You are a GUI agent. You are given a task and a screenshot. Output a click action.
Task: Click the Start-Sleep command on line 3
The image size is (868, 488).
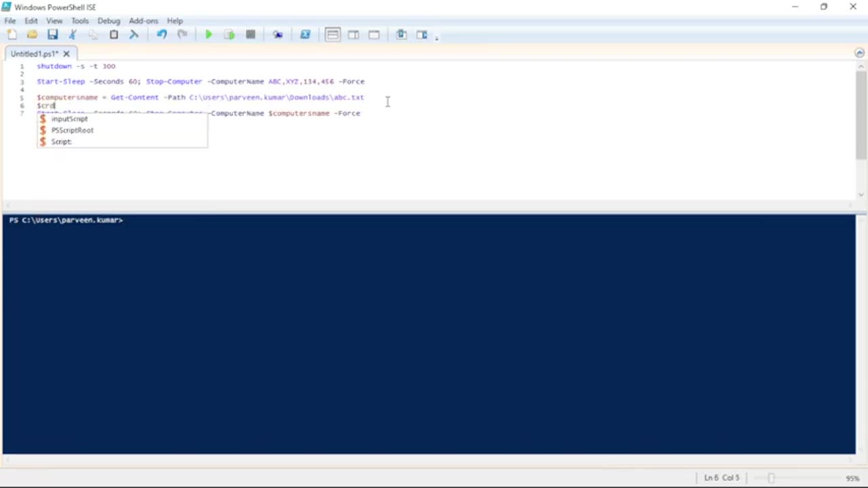click(61, 81)
